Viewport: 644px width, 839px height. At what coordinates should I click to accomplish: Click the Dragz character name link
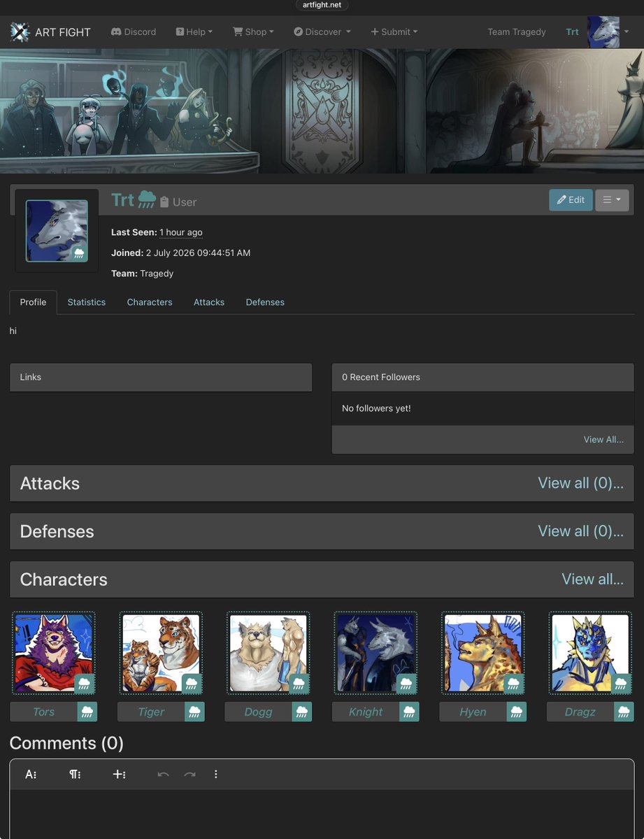[x=580, y=712]
